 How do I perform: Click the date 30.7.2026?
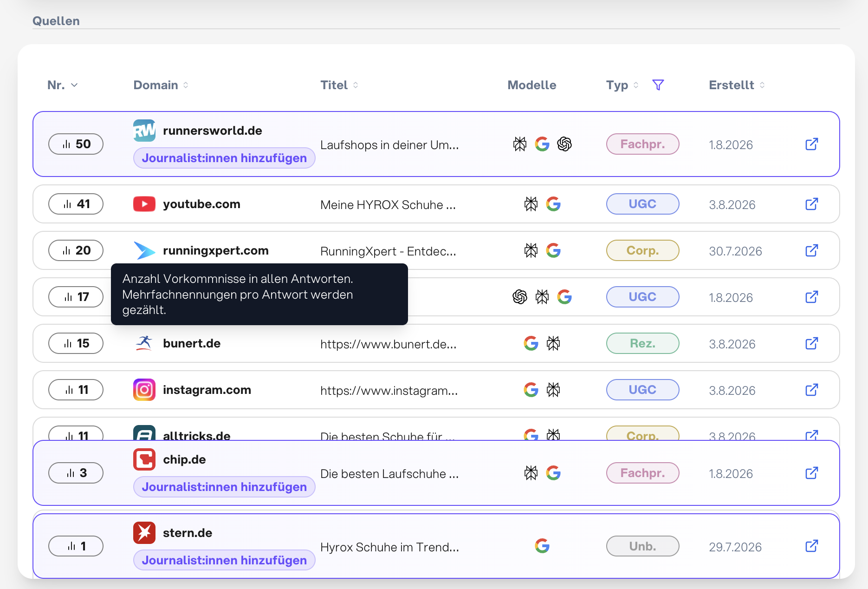pyautogui.click(x=735, y=251)
